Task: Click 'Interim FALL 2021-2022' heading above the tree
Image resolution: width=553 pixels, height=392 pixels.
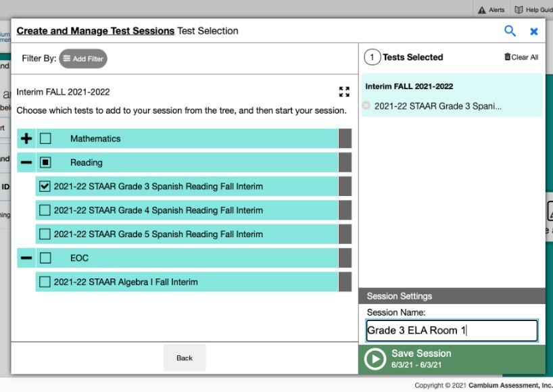Action: (x=63, y=92)
